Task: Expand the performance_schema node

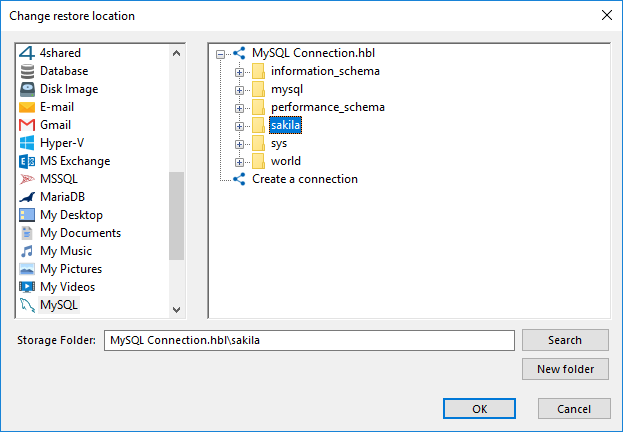Action: (239, 108)
